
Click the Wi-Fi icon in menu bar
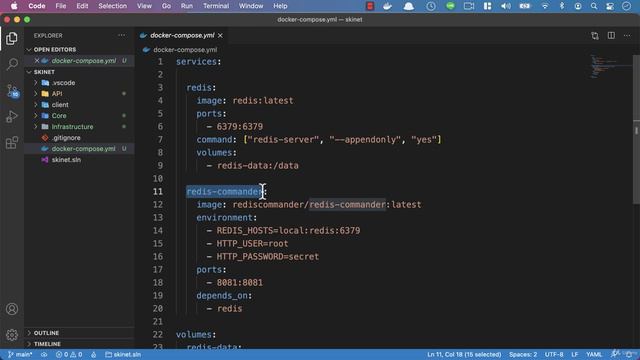coord(545,6)
